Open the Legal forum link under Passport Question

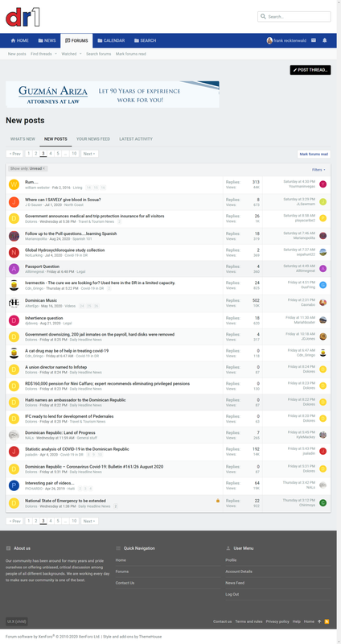[81, 271]
